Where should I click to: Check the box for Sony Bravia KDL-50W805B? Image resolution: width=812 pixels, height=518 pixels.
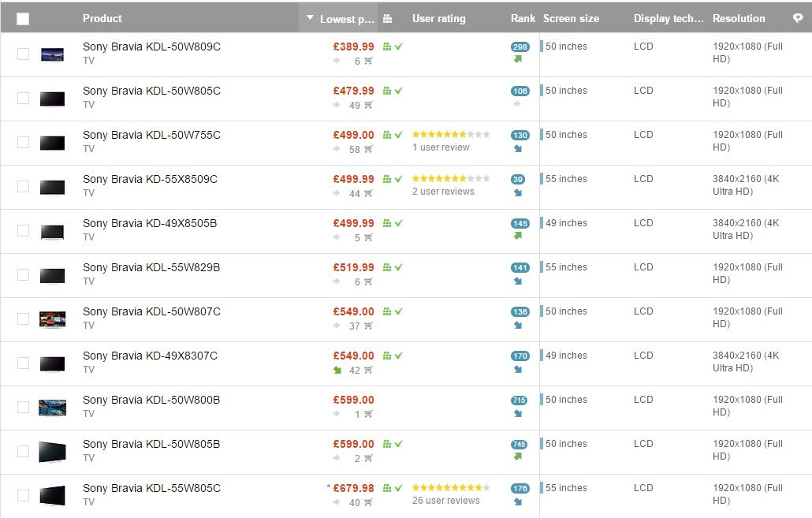(24, 451)
